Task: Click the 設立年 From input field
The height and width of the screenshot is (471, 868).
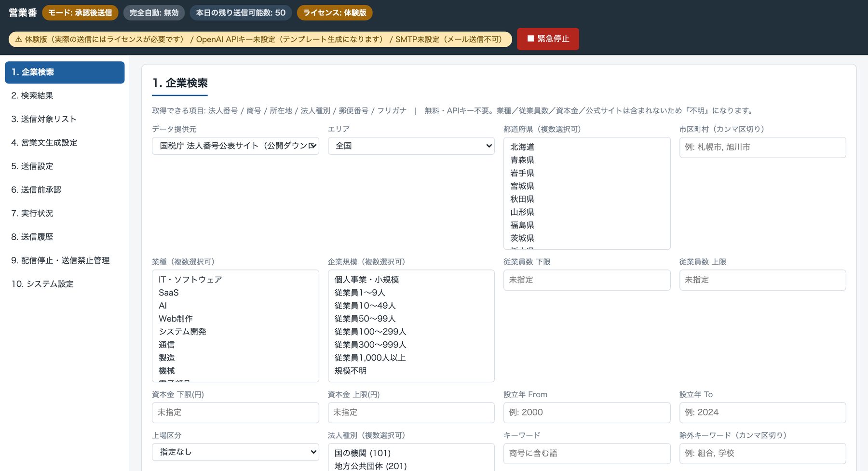Action: 587,413
